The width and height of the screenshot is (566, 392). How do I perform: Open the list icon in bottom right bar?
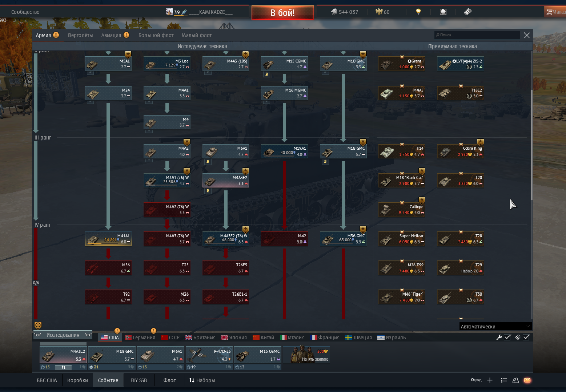click(x=504, y=380)
